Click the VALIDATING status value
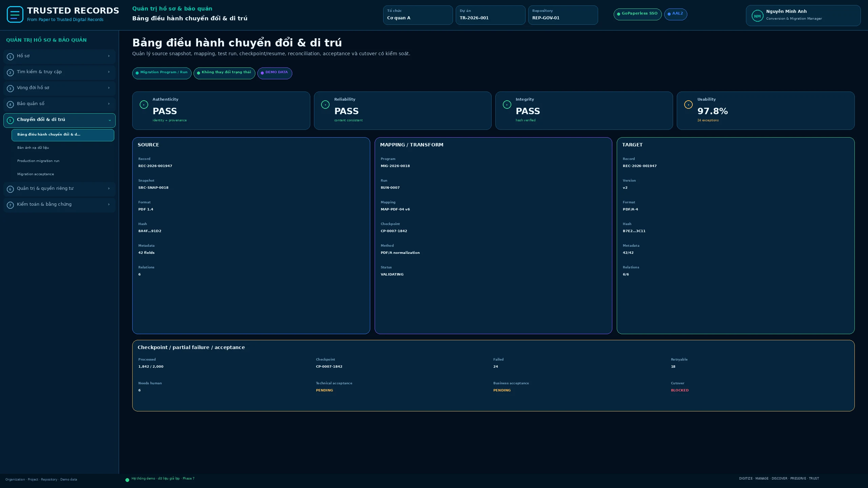Image resolution: width=868 pixels, height=488 pixels. coord(392,274)
